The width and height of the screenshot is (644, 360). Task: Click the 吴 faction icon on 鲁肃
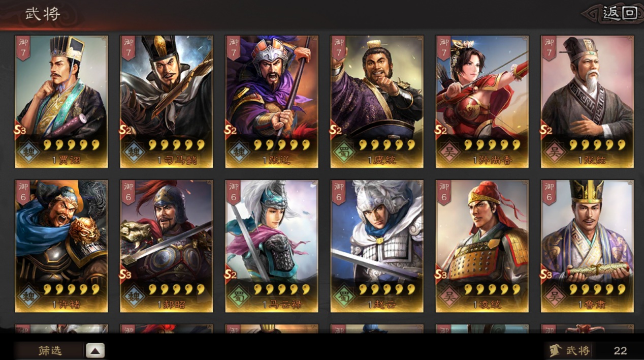(x=554, y=296)
